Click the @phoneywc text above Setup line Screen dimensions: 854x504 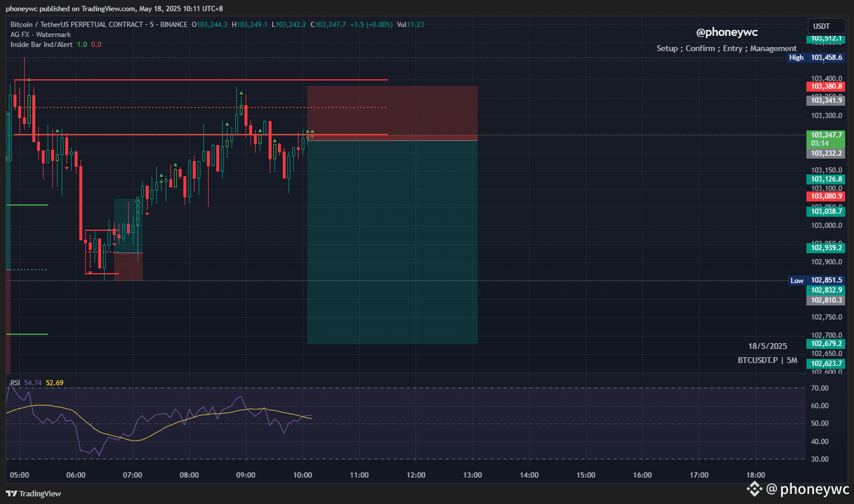coord(727,33)
